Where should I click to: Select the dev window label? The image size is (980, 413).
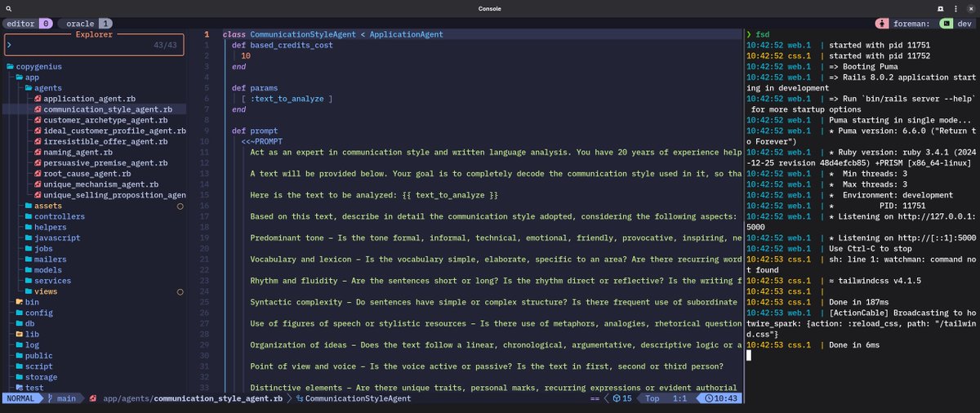[964, 24]
